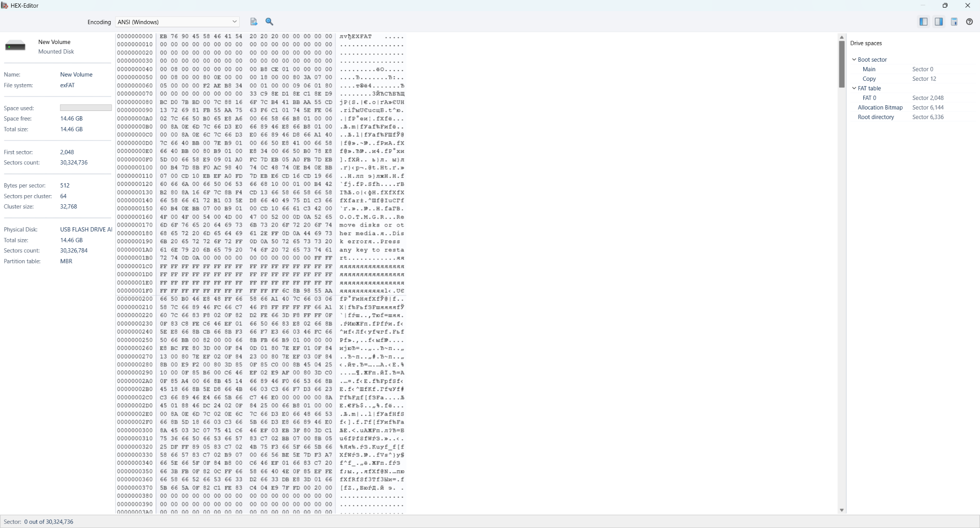Toggle the left drive info panel
Screen dimensions: 980x528
tap(924, 22)
